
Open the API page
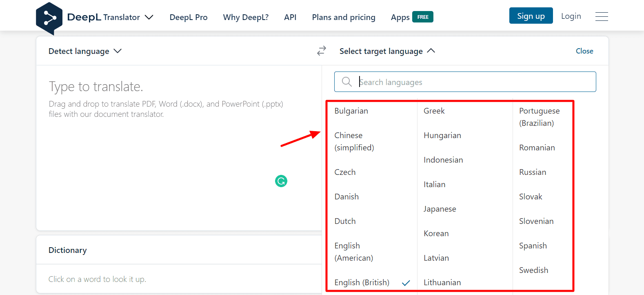point(290,17)
